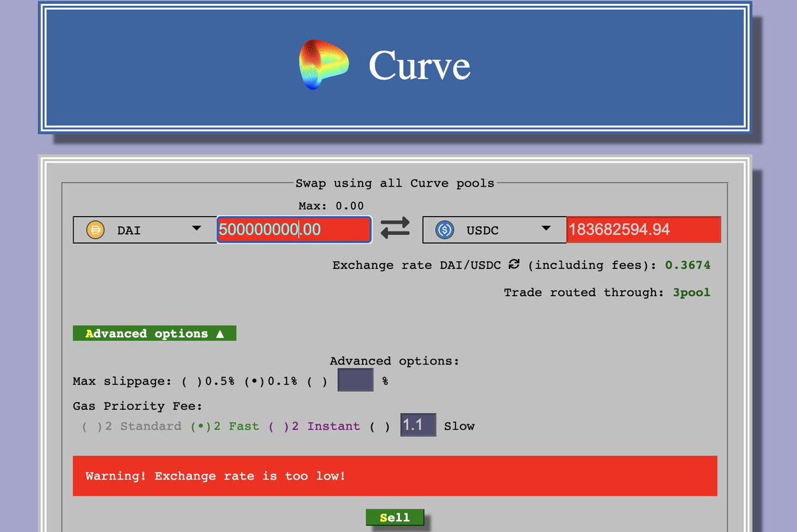The image size is (797, 532).
Task: Click the Swap using all Curve pools heading
Action: pyautogui.click(x=395, y=183)
